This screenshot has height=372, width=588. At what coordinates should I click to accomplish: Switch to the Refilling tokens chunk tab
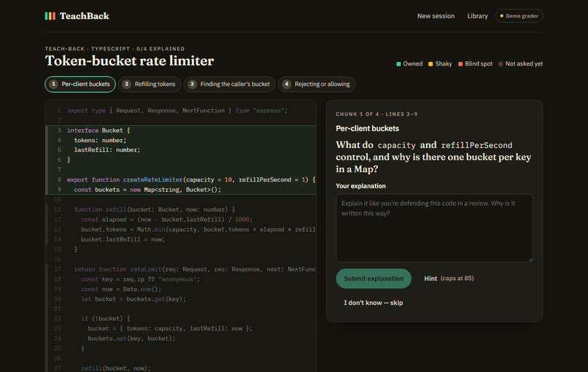point(150,84)
